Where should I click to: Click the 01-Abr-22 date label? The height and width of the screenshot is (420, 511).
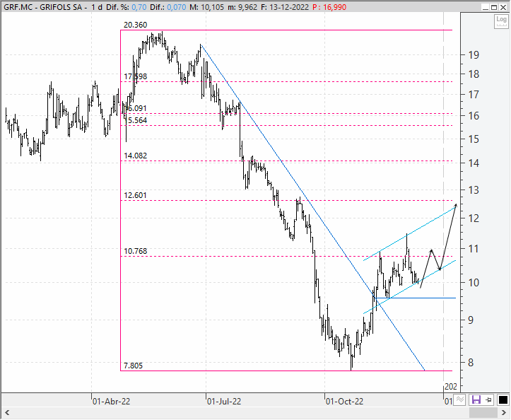click(111, 402)
